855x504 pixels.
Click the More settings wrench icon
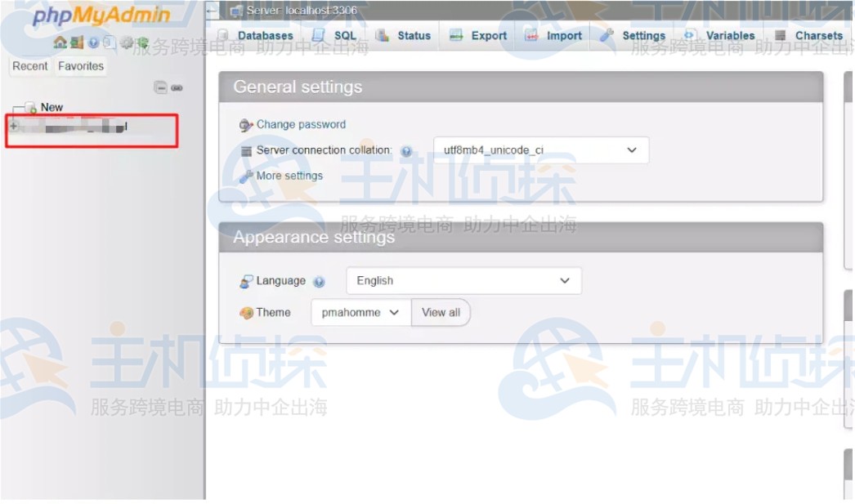tap(246, 176)
